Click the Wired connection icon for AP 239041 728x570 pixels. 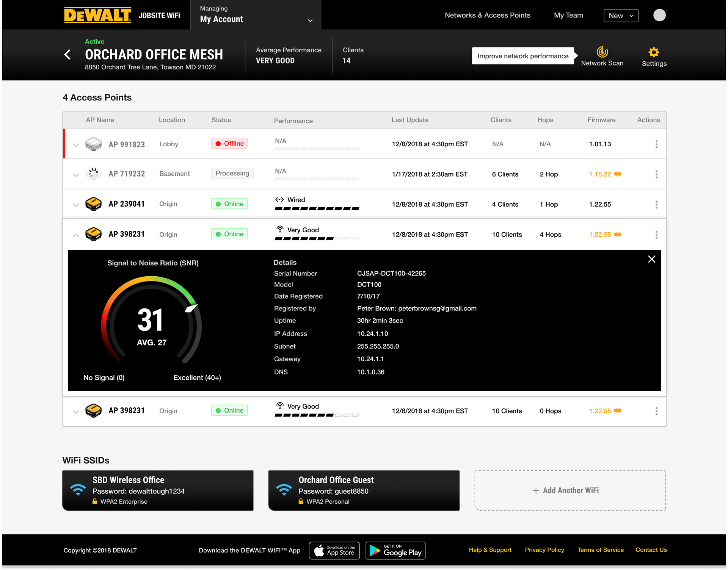(x=279, y=200)
